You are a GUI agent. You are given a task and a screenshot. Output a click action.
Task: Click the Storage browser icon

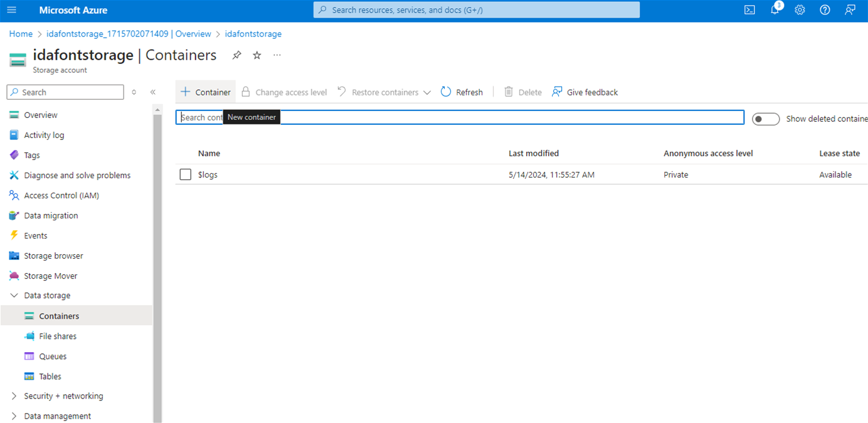pos(14,255)
